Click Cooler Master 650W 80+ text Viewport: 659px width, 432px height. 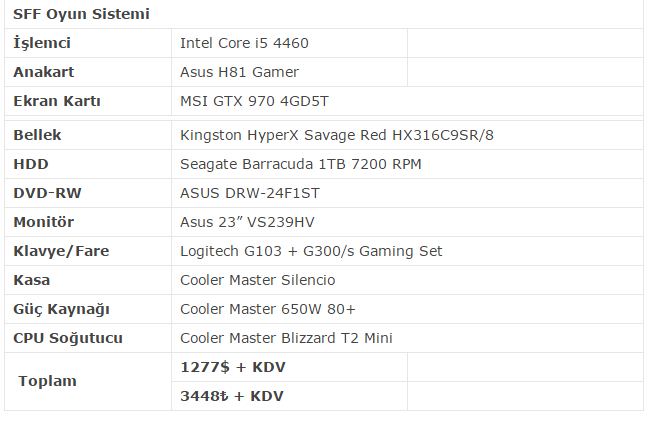tap(268, 309)
